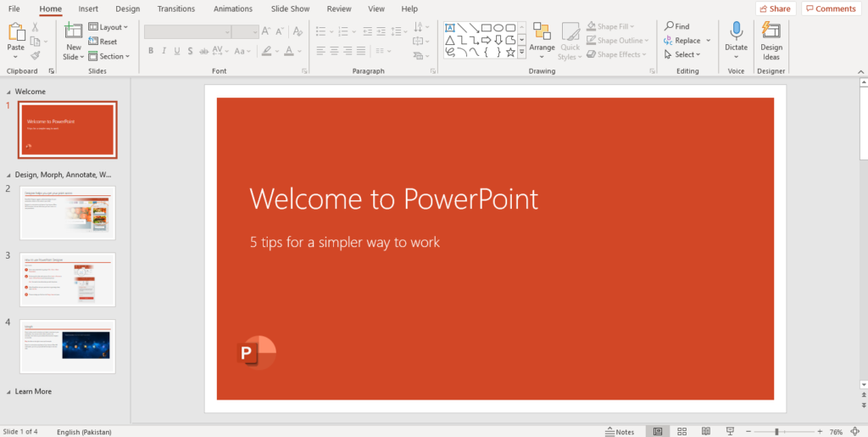Select slide 2 thumbnail in slide panel
868x437 pixels.
[68, 213]
